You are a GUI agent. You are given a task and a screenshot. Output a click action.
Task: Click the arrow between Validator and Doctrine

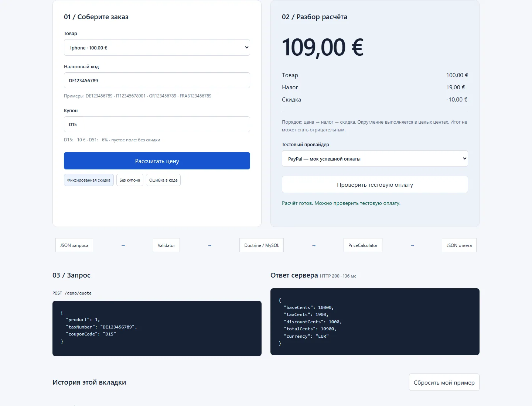point(209,245)
